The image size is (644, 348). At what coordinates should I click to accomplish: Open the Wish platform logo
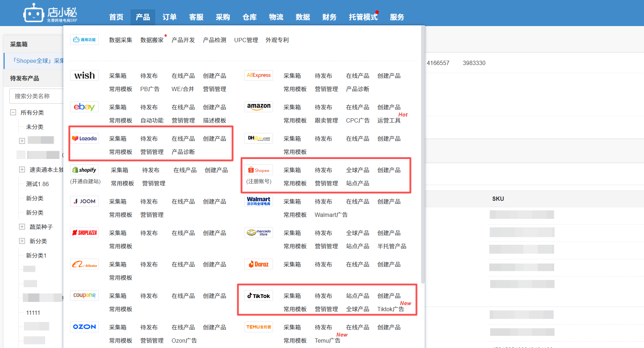(x=84, y=75)
